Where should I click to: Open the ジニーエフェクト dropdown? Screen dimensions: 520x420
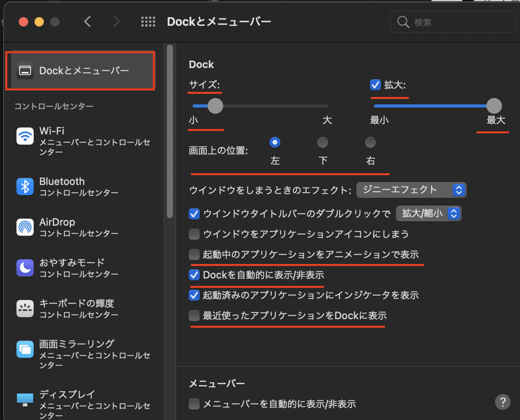point(411,190)
